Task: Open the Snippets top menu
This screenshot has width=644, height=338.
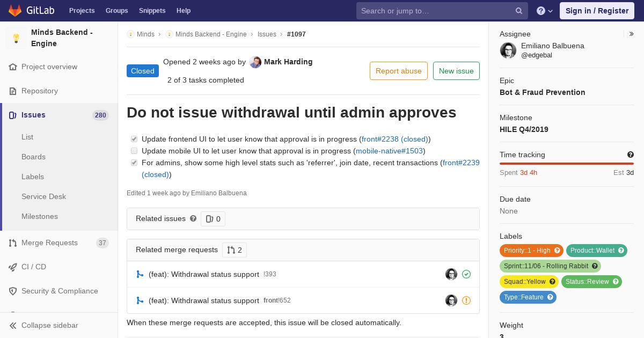Action: point(152,11)
